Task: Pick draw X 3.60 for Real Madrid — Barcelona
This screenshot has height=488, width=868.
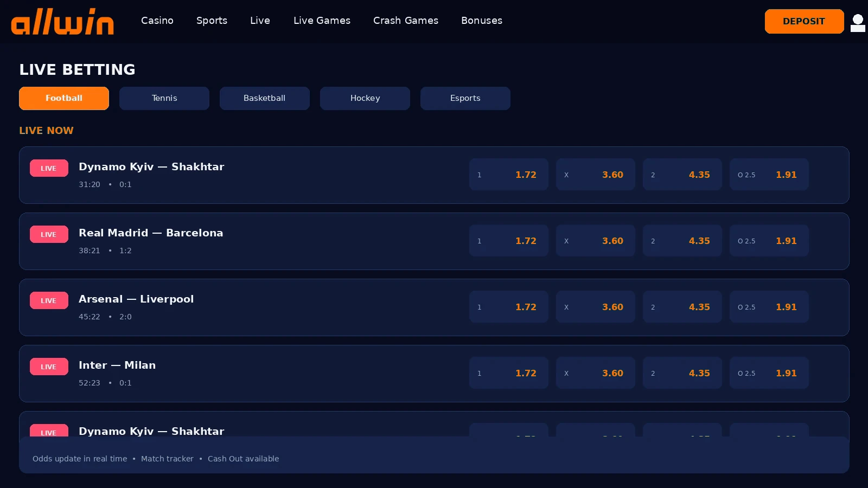Action: click(x=596, y=241)
